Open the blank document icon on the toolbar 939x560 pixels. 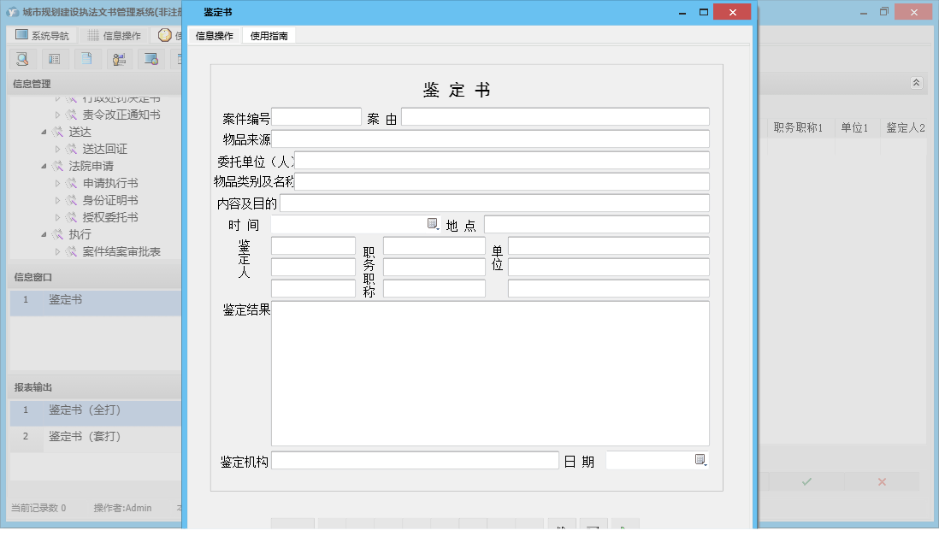click(x=86, y=59)
